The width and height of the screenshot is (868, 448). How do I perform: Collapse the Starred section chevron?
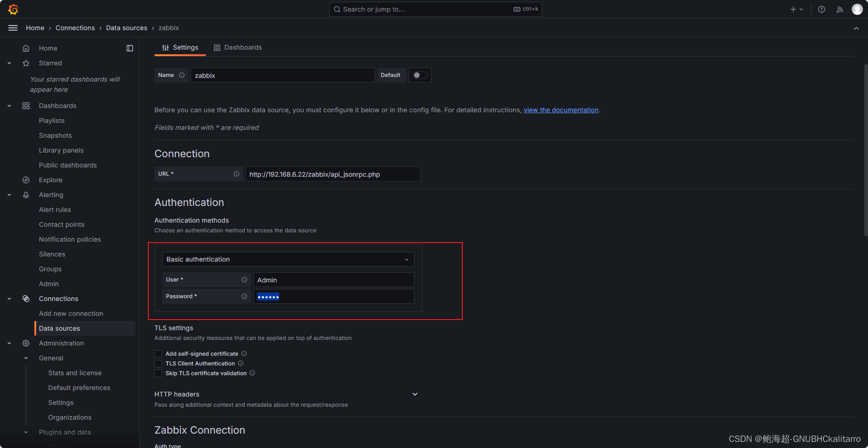pyautogui.click(x=9, y=63)
